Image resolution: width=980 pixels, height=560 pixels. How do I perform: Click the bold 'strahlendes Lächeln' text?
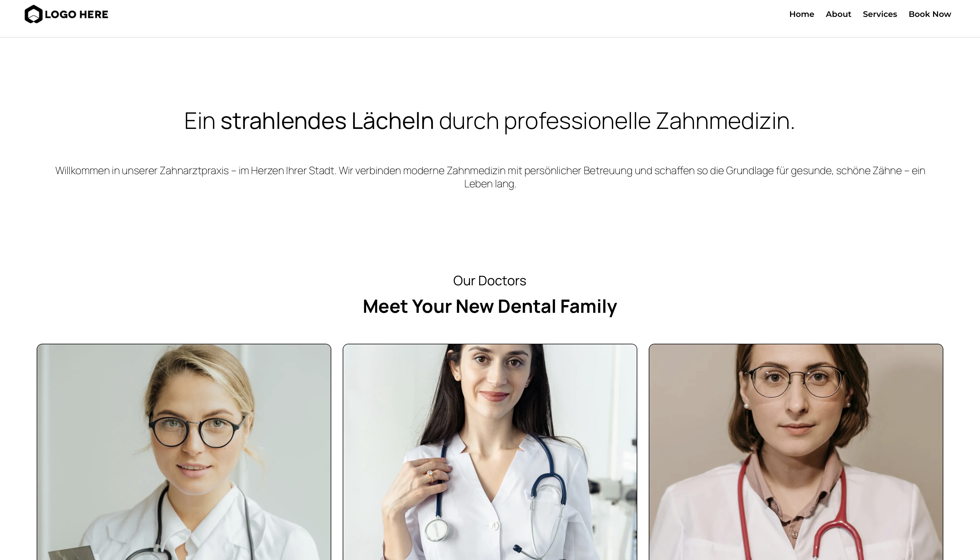327,121
